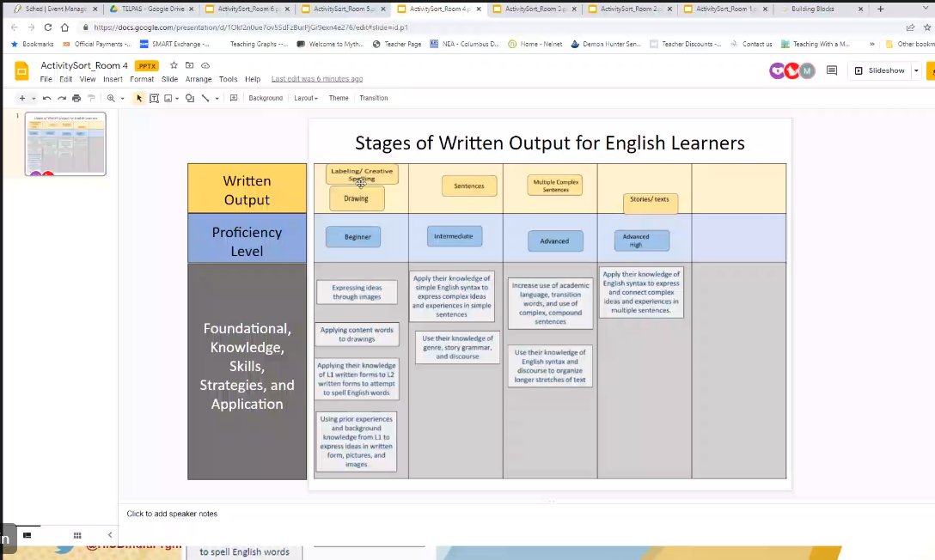Click the .PPTX file format badge
The image size is (935, 560).
[x=147, y=66]
